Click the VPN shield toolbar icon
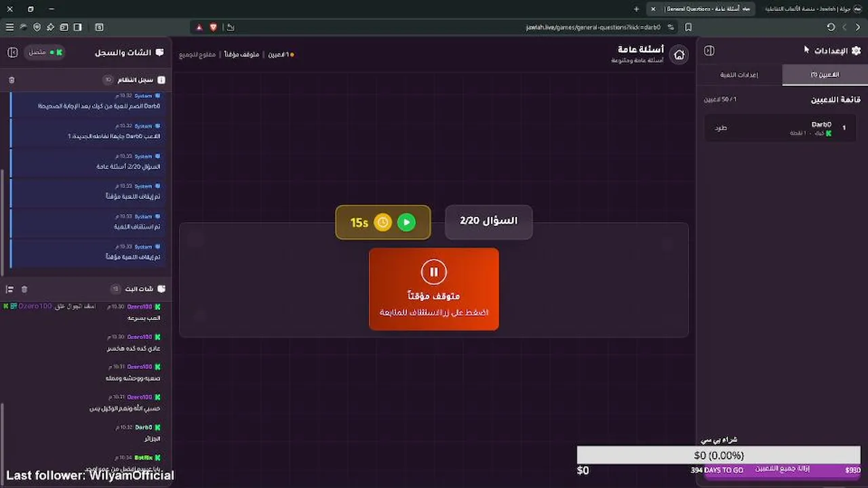Viewport: 868px width, 488px height. 37,27
